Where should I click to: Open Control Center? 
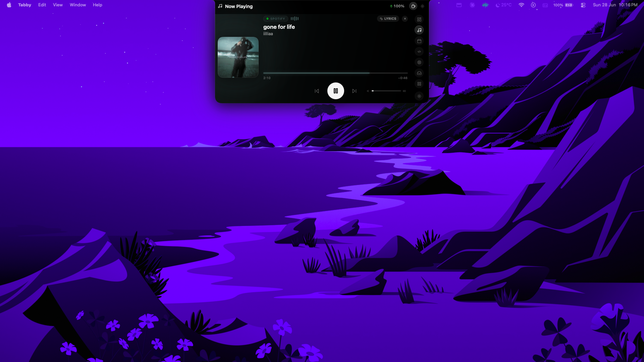[x=583, y=5]
